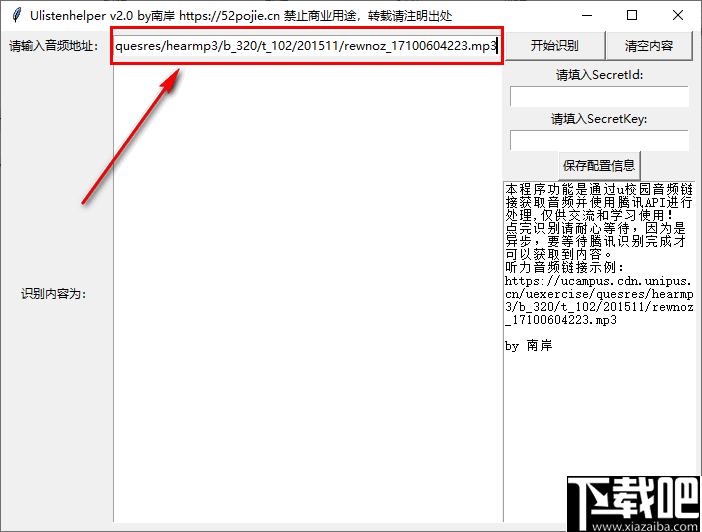The image size is (702, 532).
Task: Click the 请输入音频地址 label
Action: (53, 46)
